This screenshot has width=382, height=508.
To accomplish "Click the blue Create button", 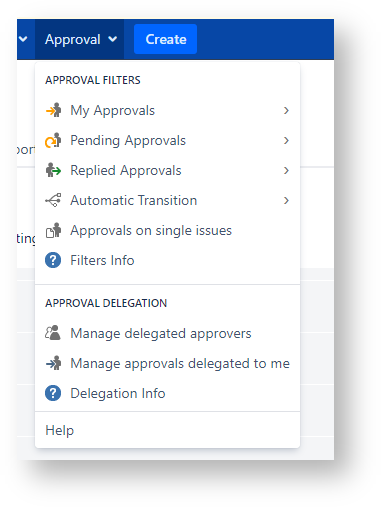I will point(165,39).
